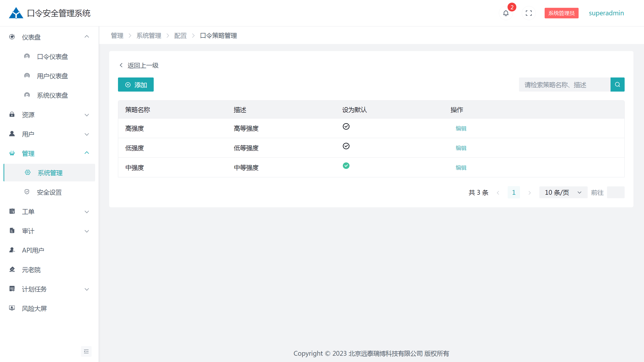Enter fullscreen mode via the top toolbar icon

pyautogui.click(x=529, y=13)
